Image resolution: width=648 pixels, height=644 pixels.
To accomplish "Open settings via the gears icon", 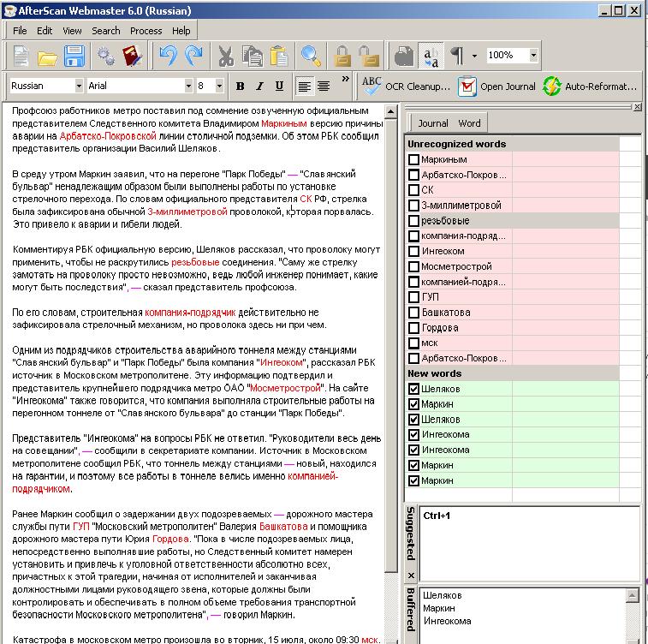I will (x=106, y=56).
